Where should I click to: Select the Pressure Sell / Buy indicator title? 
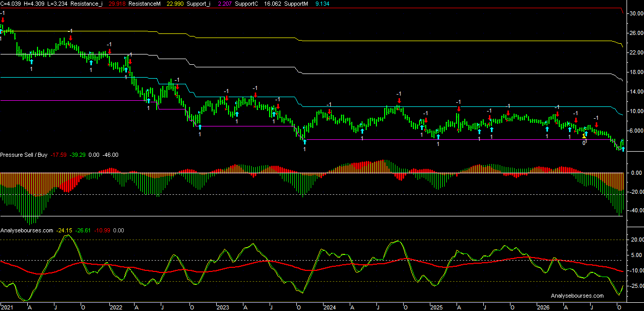24,155
